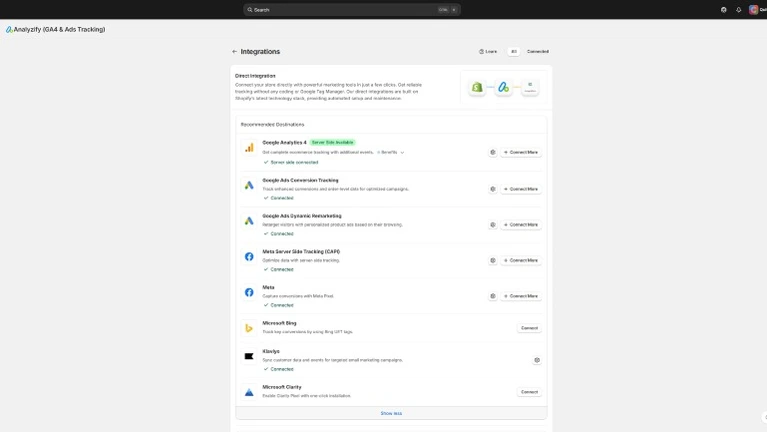Screen dimensions: 767x432
Task: Click Connect More for Meta Server Side Tracking
Action: 520,260
